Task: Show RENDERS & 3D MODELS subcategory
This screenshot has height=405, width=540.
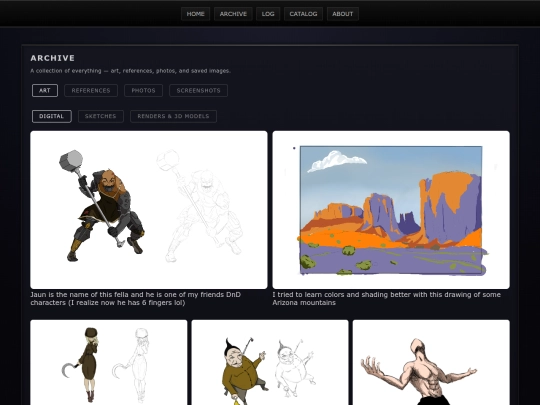Action: tap(173, 116)
